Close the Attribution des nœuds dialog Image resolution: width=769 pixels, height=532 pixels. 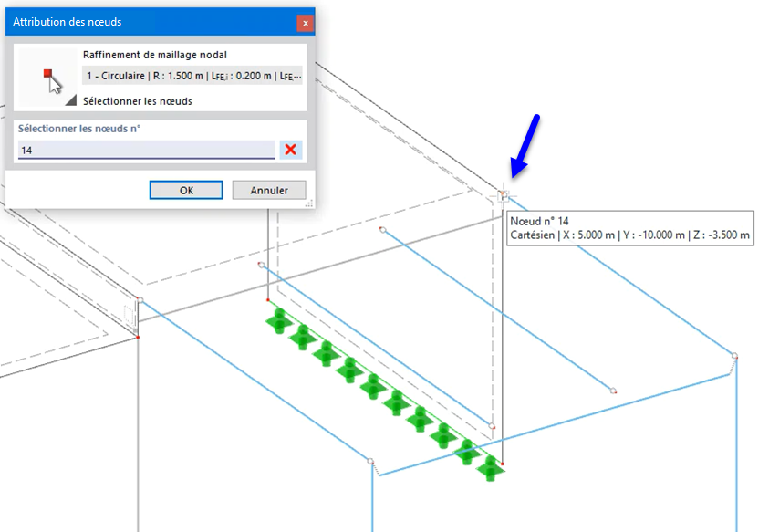(305, 23)
